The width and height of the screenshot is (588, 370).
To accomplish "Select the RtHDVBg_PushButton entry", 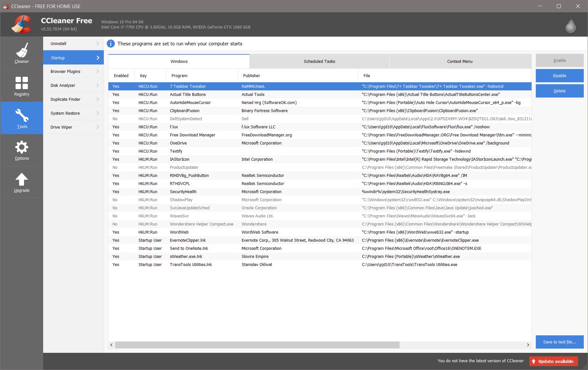I will (x=320, y=176).
